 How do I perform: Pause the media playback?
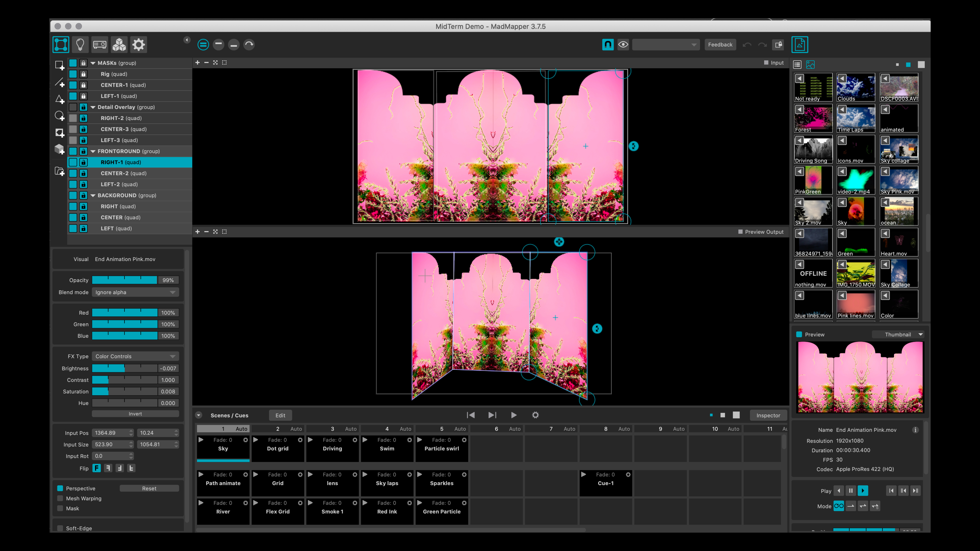pos(851,491)
